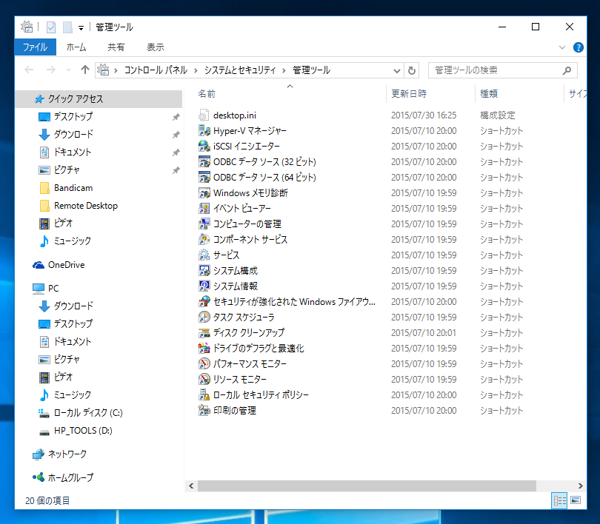Open the dropdown after システムとセキュリティ in the address bar
This screenshot has width=600, height=524.
284,70
